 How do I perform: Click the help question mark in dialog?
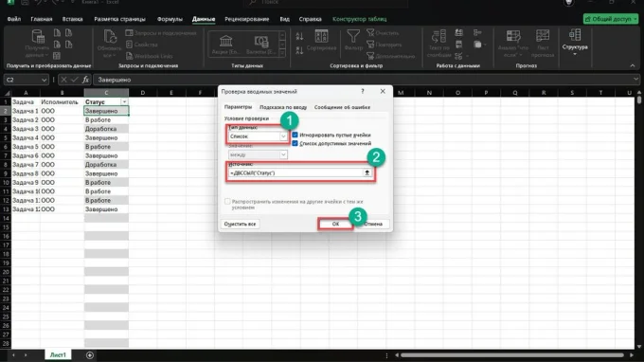[362, 91]
